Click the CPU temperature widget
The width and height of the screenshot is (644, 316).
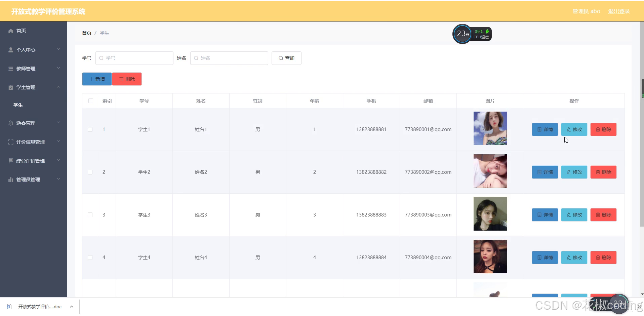click(472, 34)
